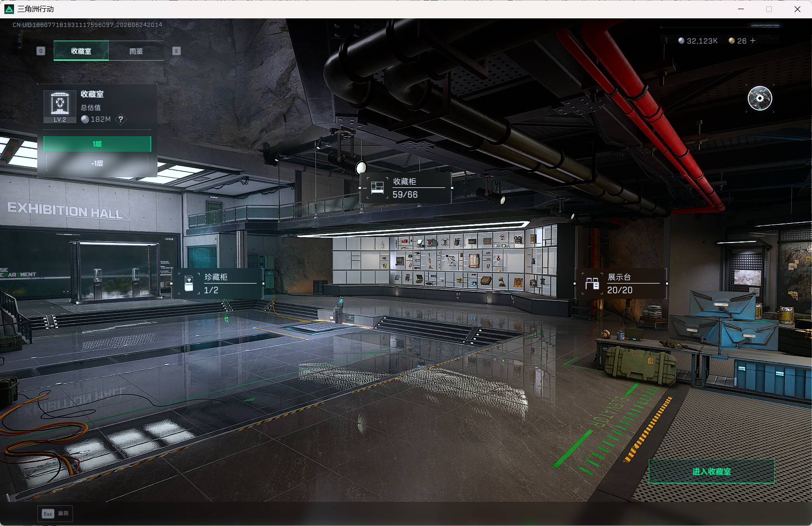Screen dimensions: 812x526
Task: Click the 珍藏柜 treasure case icon
Action: coord(189,284)
